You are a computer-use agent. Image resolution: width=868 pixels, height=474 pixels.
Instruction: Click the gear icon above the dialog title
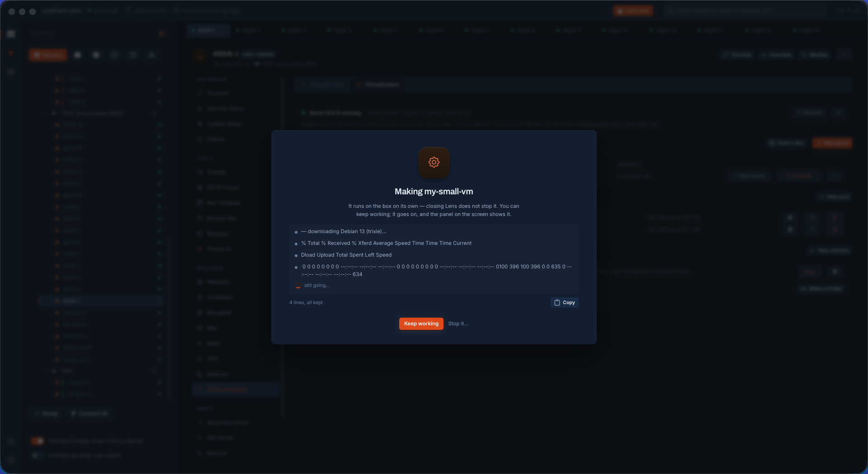[x=434, y=162]
